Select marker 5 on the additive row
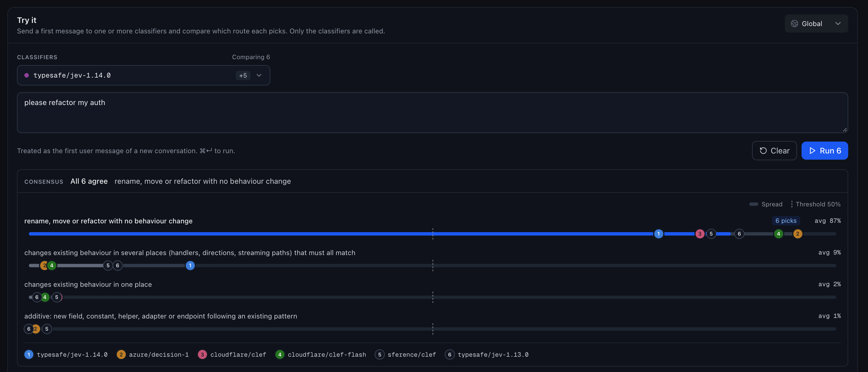This screenshot has width=868, height=372. coord(46,329)
